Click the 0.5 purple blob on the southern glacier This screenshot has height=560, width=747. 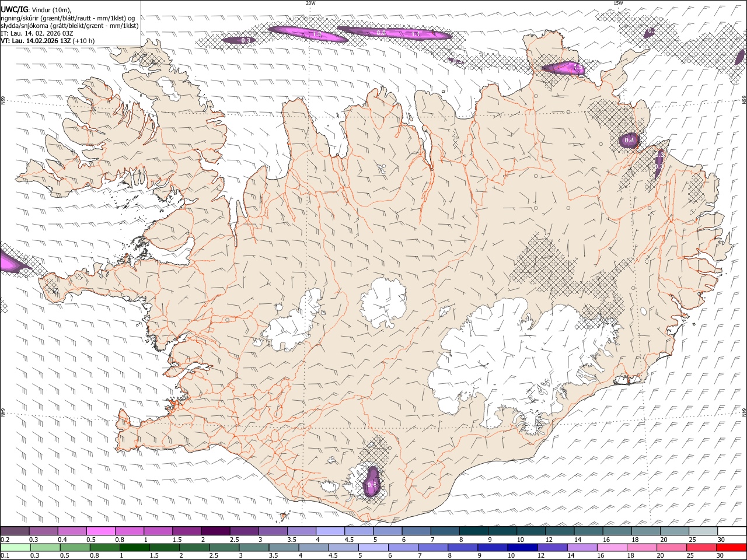coord(372,483)
